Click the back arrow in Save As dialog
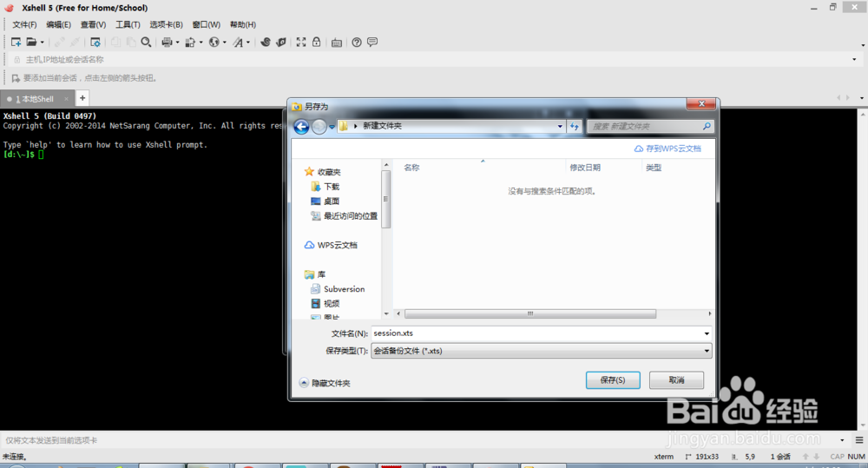This screenshot has height=468, width=868. [301, 127]
